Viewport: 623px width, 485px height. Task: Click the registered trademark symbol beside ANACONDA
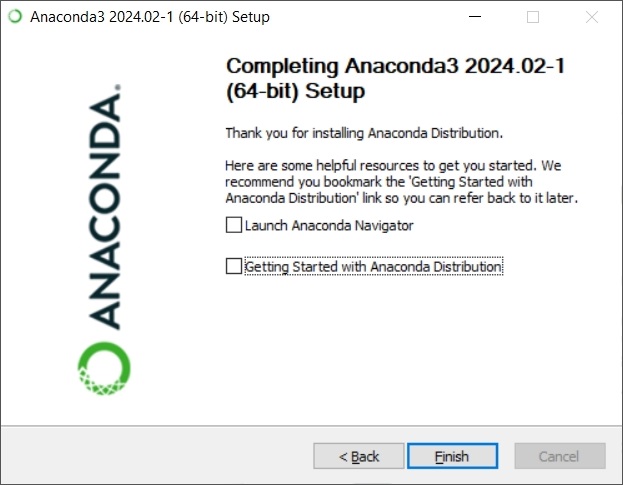click(x=118, y=87)
